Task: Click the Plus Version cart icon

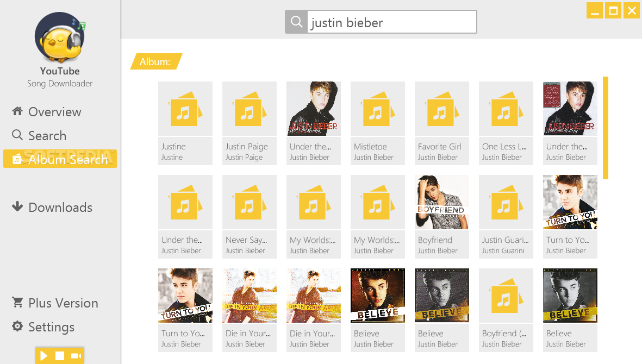Action: point(17,302)
